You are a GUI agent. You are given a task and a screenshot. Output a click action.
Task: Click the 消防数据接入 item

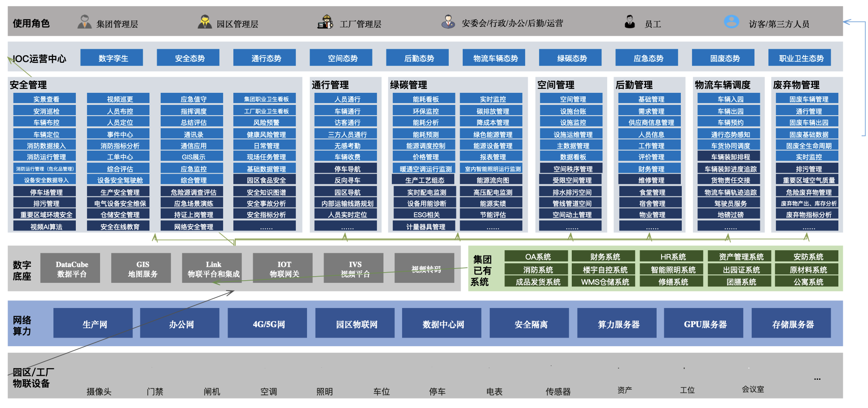pyautogui.click(x=45, y=145)
